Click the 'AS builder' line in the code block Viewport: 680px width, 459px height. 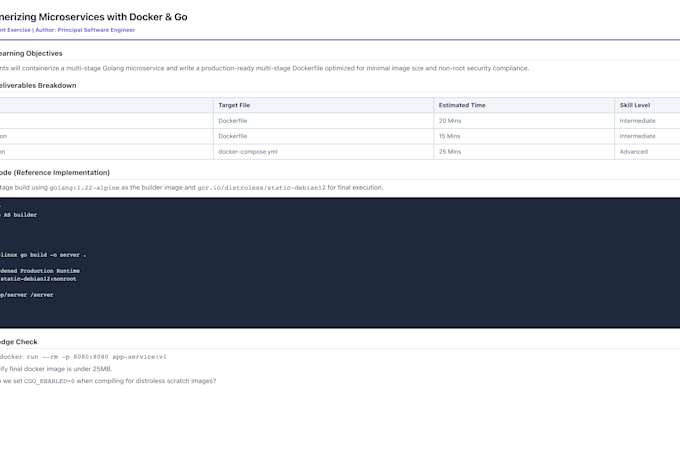[x=19, y=215]
